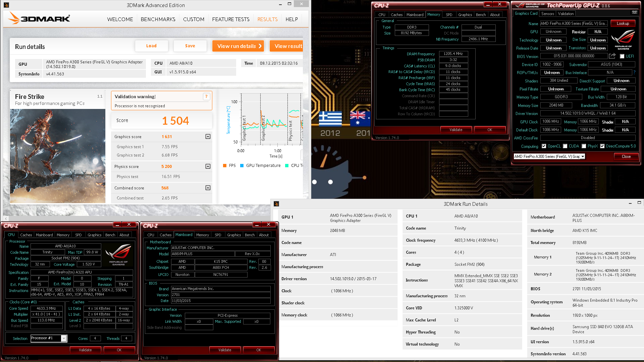Open the HELP page in 3DMark
644x362 pixels.
[291, 19]
